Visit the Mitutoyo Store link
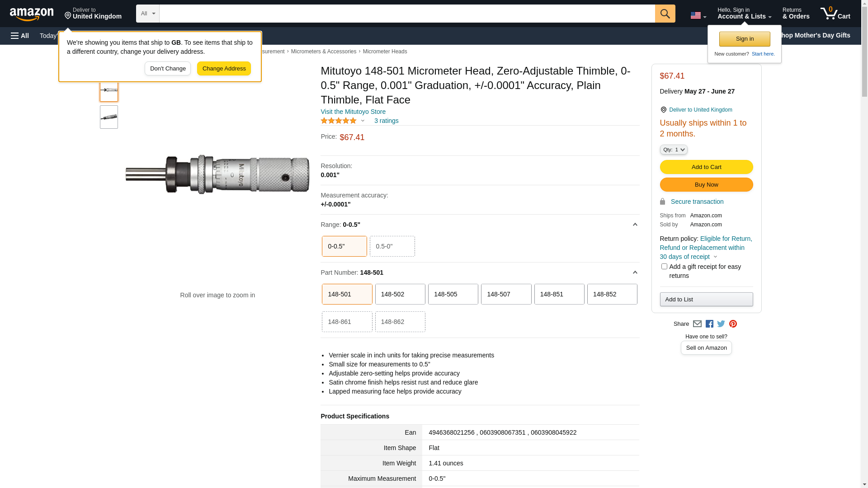This screenshot has height=488, width=868. (x=353, y=112)
